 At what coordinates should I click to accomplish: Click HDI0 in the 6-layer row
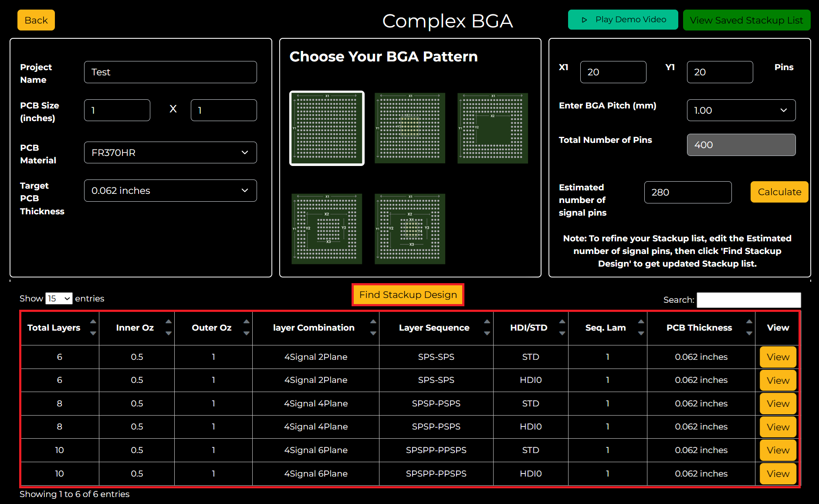[x=531, y=380]
